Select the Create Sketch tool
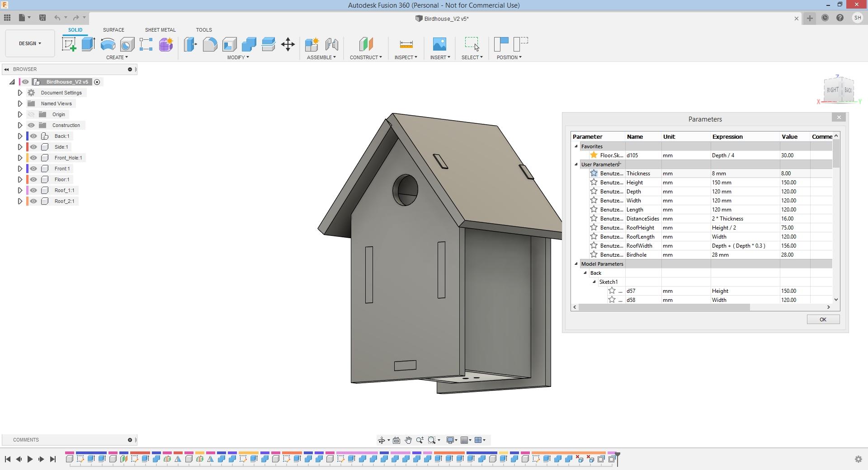Screen dimensions: 868x470 point(69,44)
